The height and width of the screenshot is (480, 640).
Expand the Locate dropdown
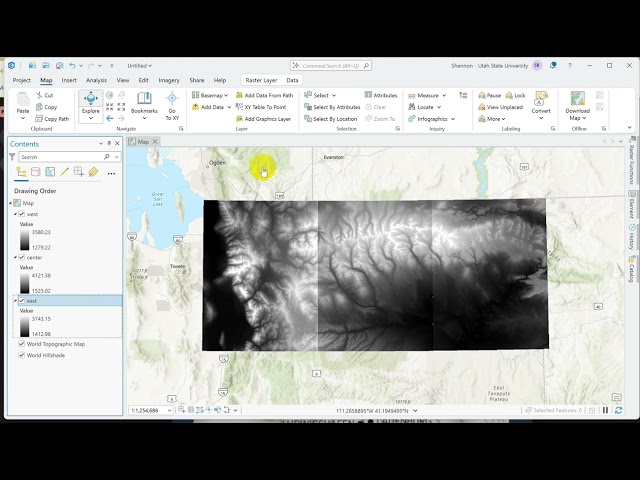click(439, 107)
